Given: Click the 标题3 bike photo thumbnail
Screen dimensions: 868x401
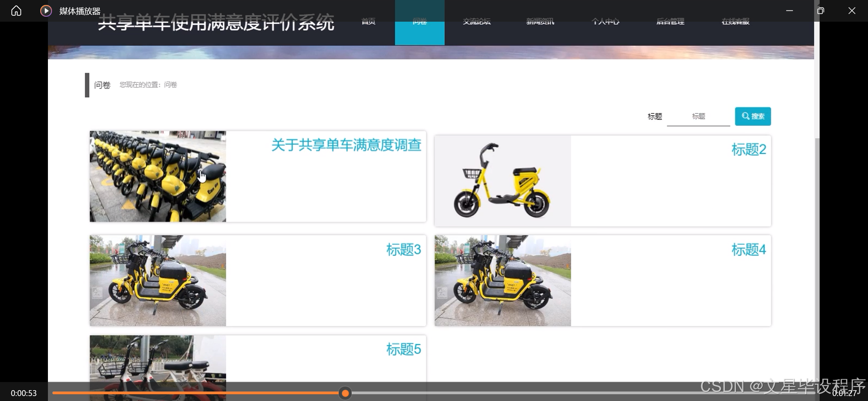Looking at the screenshot, I should click(x=158, y=280).
